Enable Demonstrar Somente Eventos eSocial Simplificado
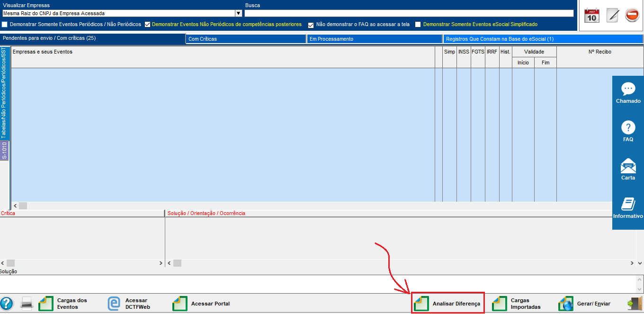This screenshot has height=314, width=644. tap(418, 24)
